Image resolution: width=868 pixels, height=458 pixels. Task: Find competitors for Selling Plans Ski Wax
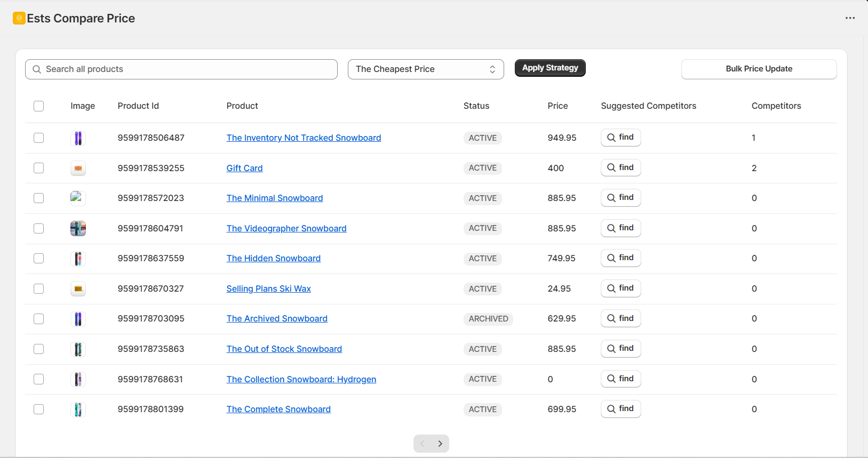click(x=620, y=288)
